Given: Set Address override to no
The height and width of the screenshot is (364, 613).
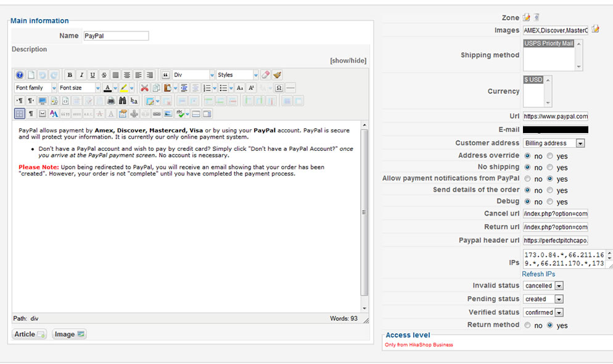Looking at the screenshot, I should click(527, 156).
